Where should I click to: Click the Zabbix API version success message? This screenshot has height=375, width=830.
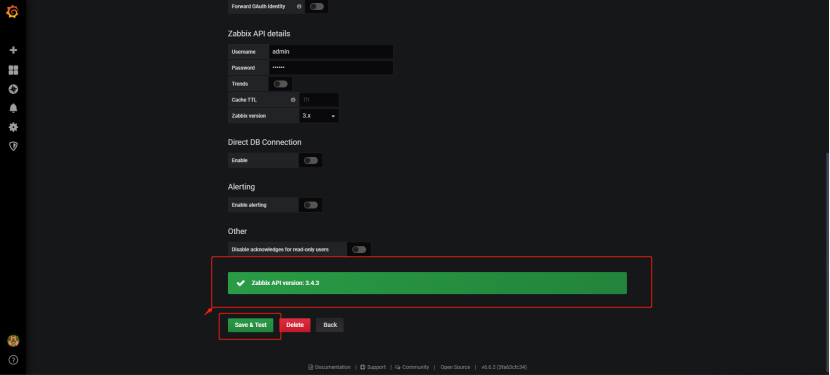click(x=427, y=283)
